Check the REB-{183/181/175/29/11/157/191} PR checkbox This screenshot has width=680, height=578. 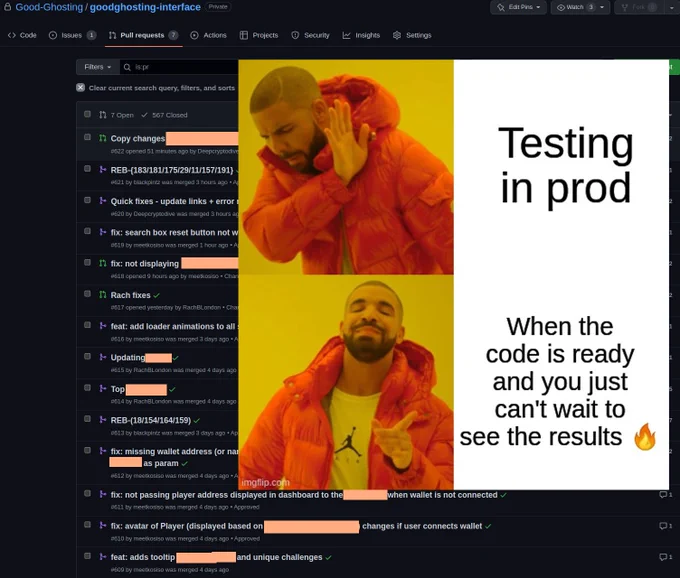pyautogui.click(x=88, y=168)
